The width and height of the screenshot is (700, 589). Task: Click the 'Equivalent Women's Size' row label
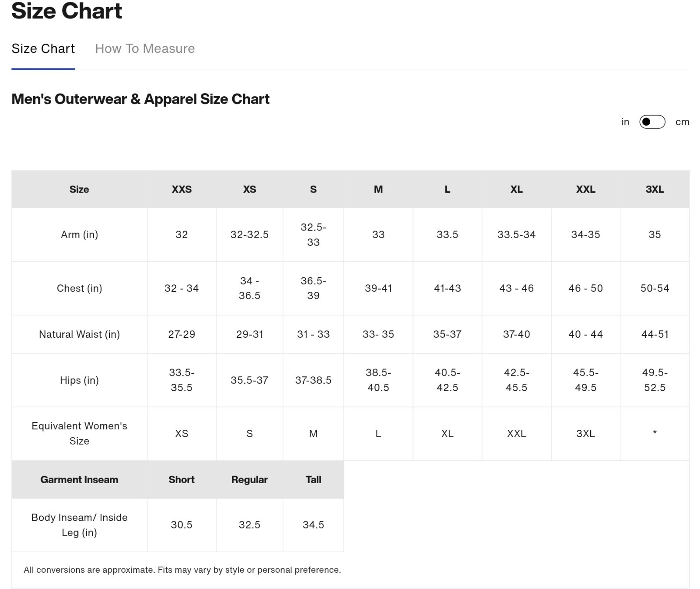pyautogui.click(x=79, y=434)
